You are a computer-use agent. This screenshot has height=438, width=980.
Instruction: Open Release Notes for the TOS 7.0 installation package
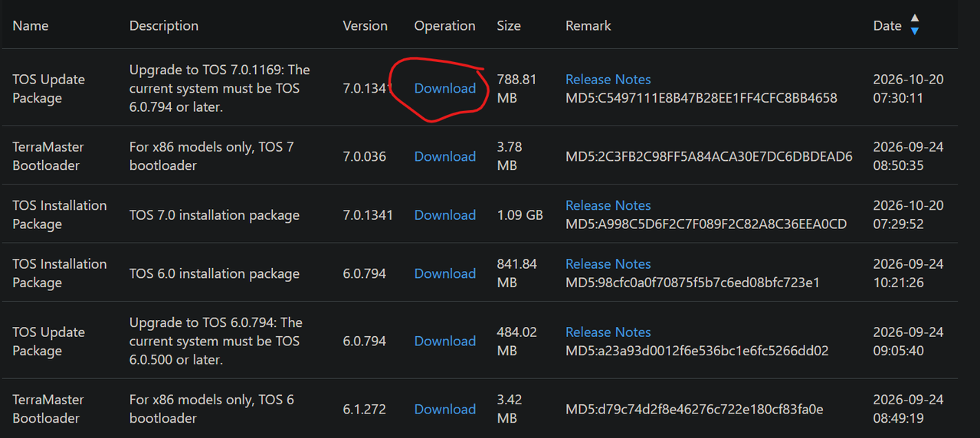pyautogui.click(x=608, y=205)
